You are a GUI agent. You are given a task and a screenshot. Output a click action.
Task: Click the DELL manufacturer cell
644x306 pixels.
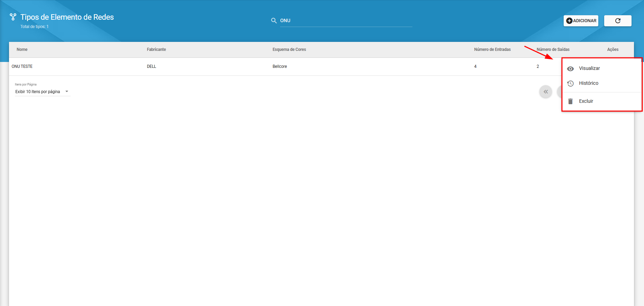pos(152,66)
